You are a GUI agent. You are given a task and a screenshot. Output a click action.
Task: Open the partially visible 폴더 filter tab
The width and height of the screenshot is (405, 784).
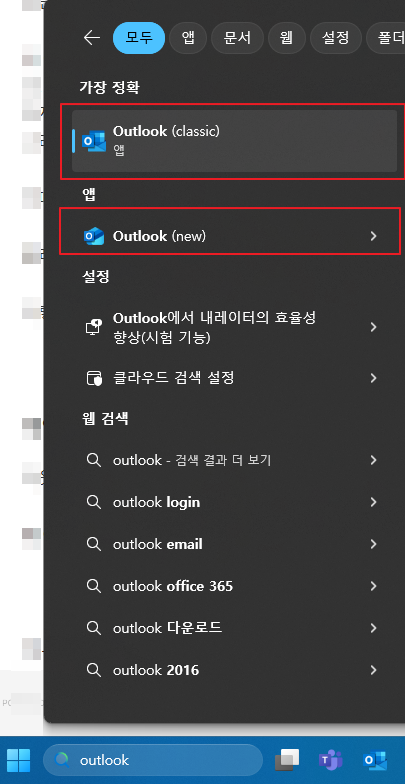coord(386,38)
